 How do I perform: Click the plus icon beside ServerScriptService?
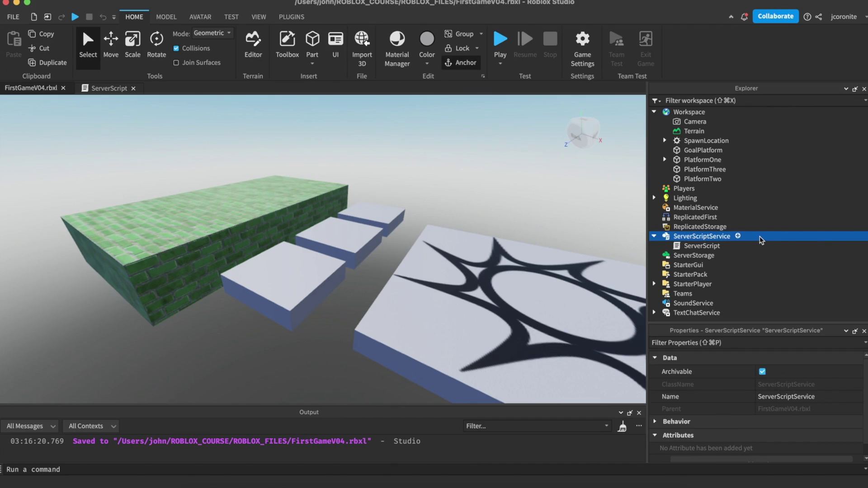click(738, 236)
